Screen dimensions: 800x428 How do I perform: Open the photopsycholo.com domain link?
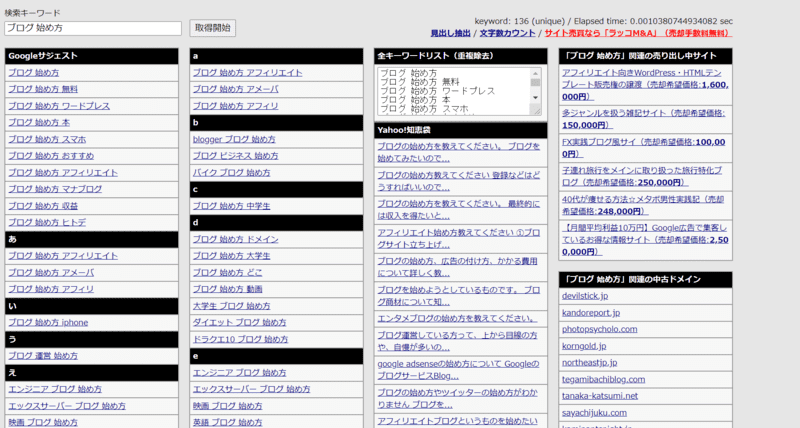pyautogui.click(x=600, y=329)
